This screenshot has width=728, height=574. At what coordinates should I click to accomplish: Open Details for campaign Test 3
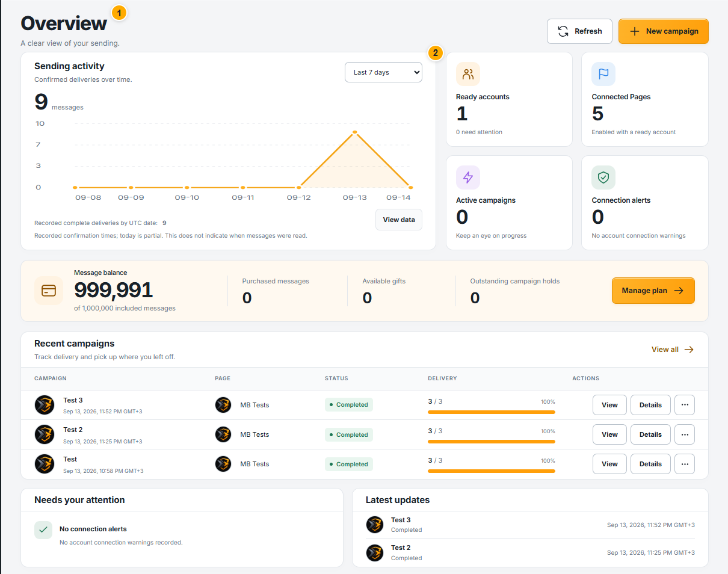click(x=650, y=405)
